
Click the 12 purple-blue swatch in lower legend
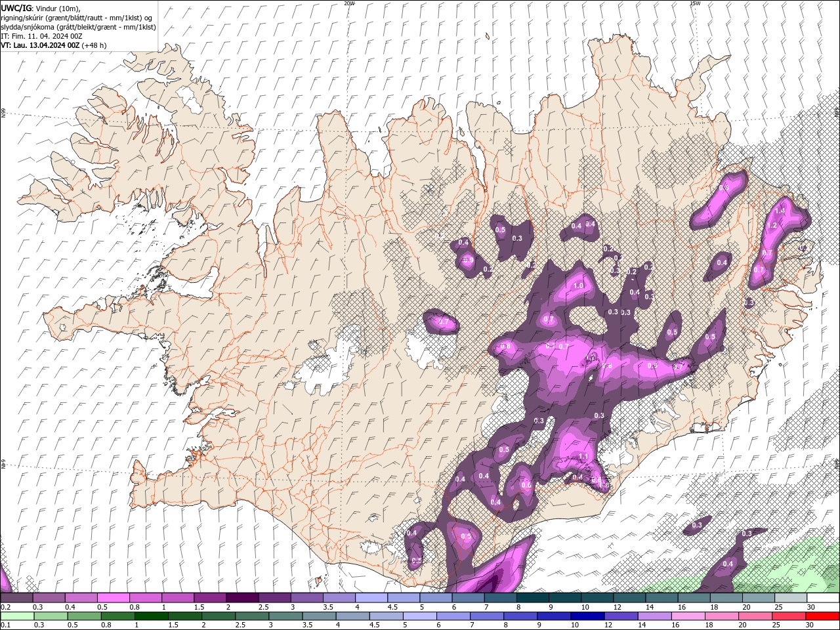click(620, 616)
